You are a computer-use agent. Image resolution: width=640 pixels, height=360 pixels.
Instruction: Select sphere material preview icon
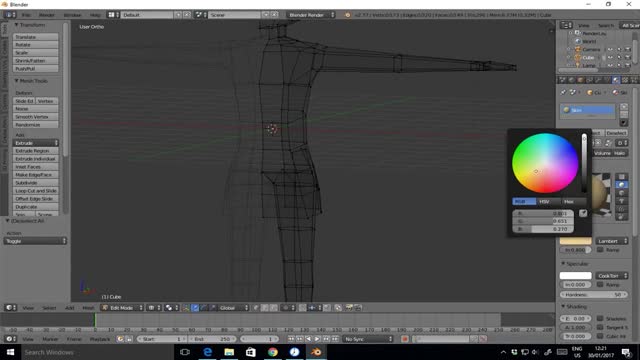(x=622, y=185)
